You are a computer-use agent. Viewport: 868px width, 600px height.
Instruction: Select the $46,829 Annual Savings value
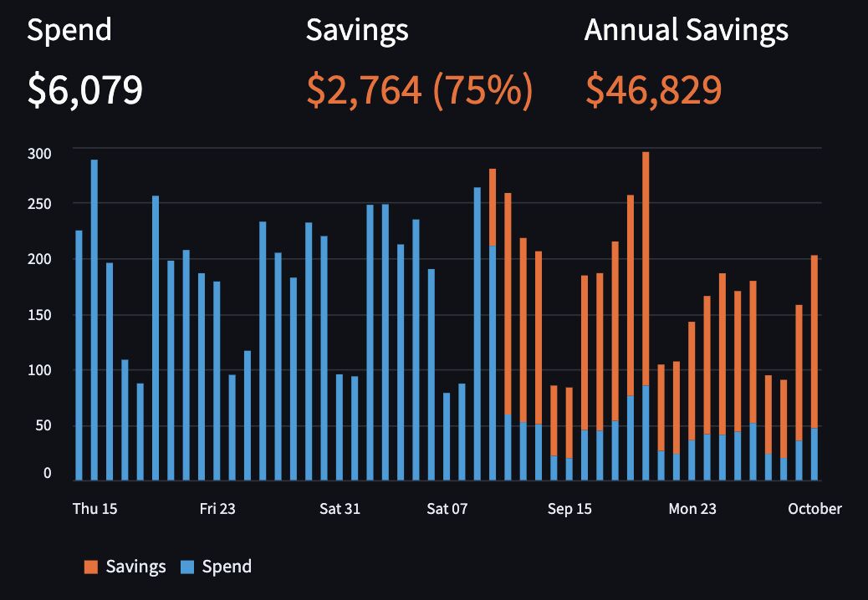click(654, 89)
